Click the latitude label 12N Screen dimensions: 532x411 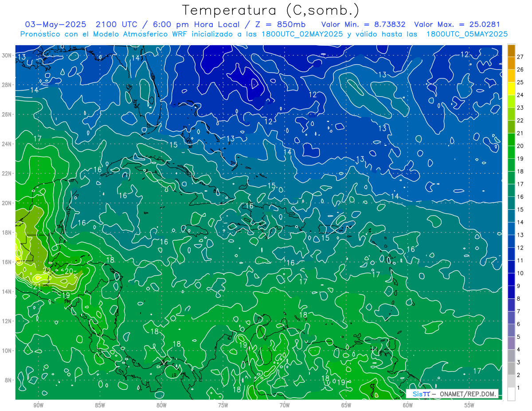tap(6, 321)
